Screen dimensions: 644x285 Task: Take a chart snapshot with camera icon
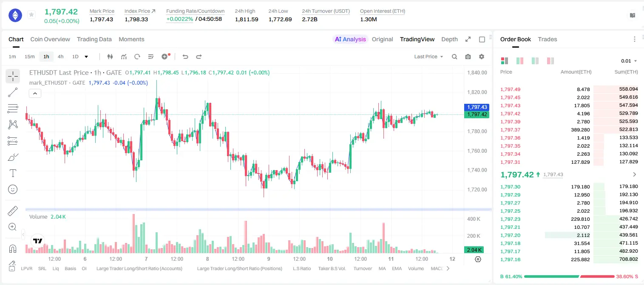click(x=468, y=57)
